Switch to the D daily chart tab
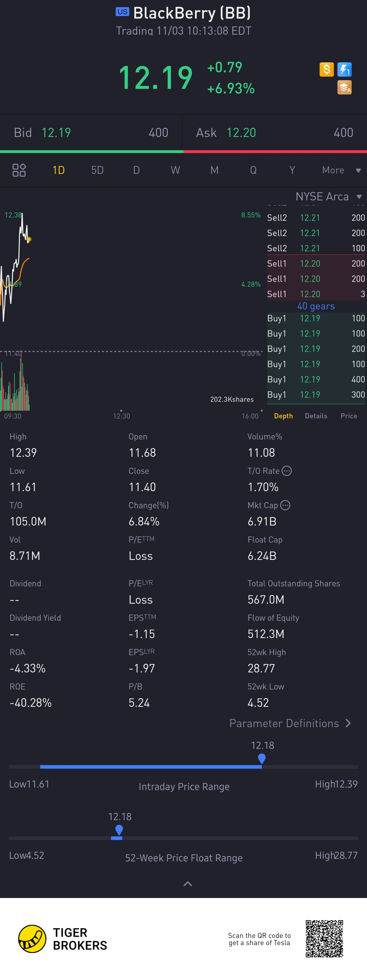This screenshot has height=980, width=367. point(136,170)
